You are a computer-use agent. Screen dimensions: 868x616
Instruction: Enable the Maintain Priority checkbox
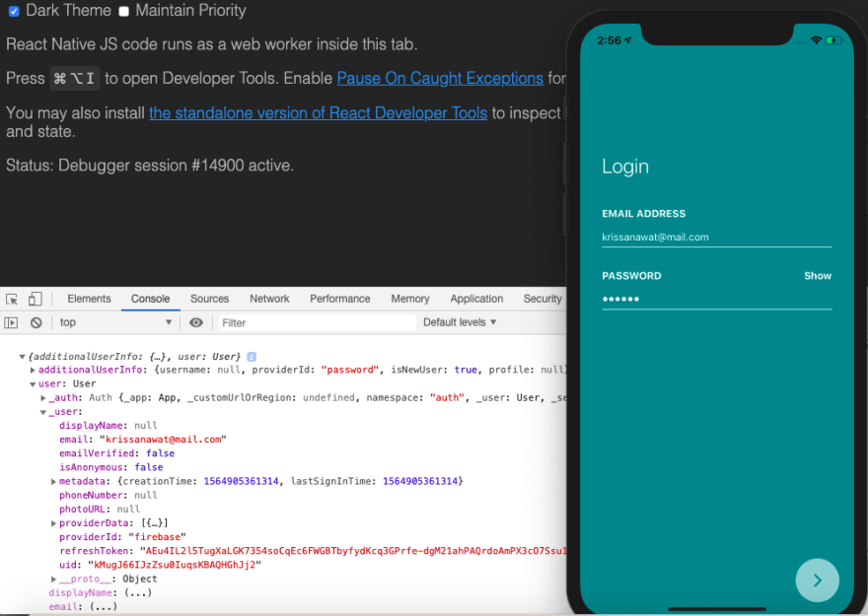tap(124, 11)
